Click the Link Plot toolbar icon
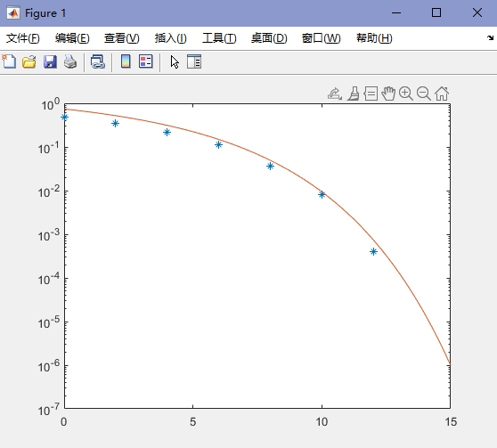Screen dimensions: 497x448 [98, 61]
